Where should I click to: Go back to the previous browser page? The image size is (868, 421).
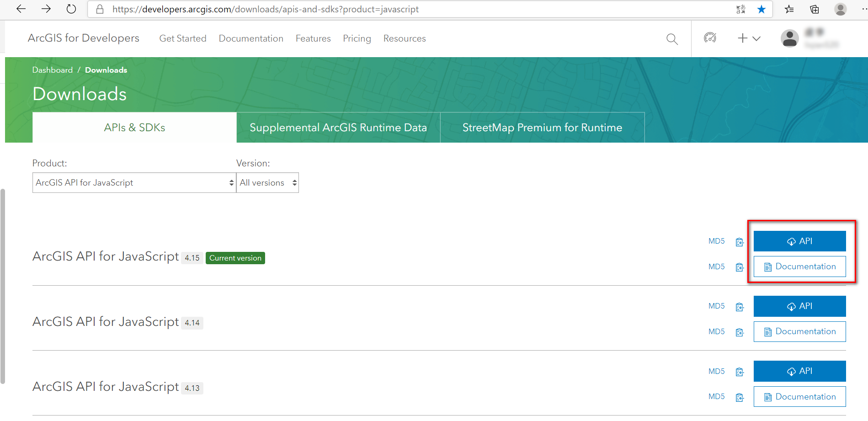tap(21, 9)
